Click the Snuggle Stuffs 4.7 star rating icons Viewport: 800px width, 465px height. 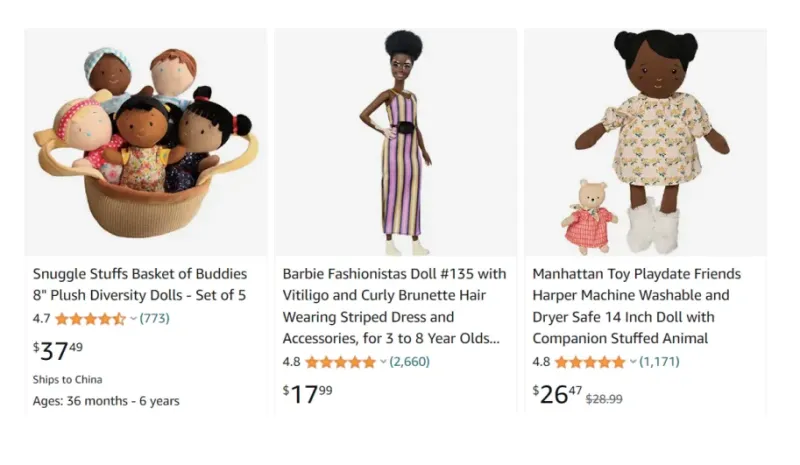click(90, 319)
